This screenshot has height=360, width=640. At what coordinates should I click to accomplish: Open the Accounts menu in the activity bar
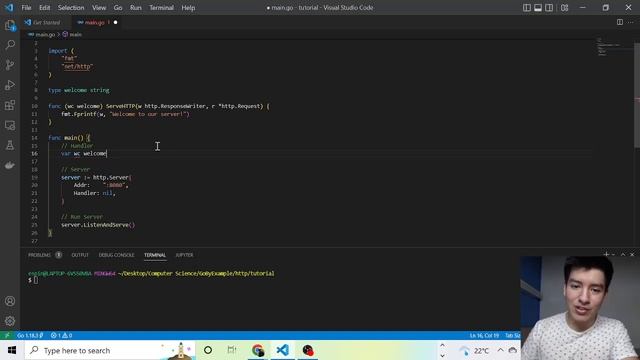(10, 301)
